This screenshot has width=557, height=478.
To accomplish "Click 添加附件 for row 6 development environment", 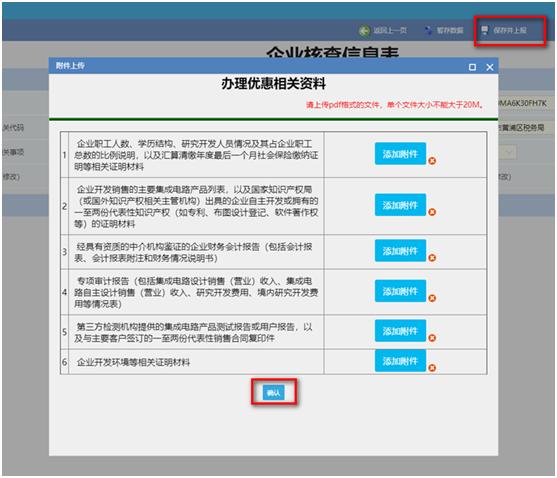I will [x=400, y=361].
